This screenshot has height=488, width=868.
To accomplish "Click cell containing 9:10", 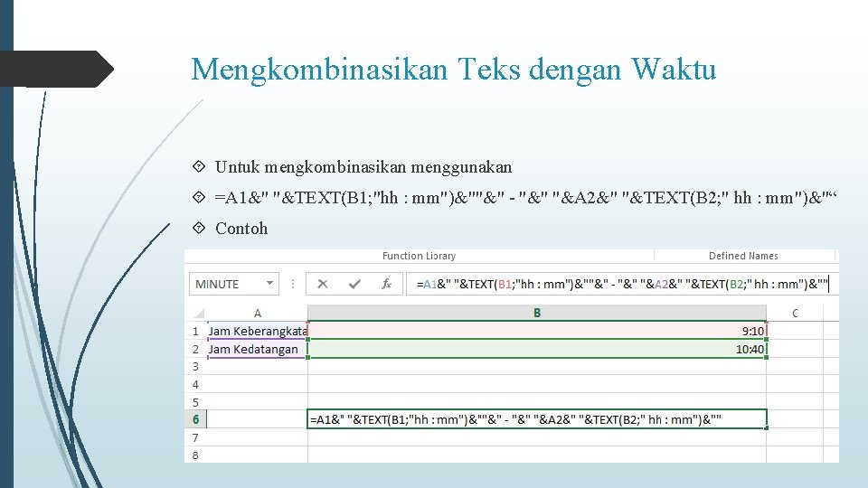I will coord(537,331).
